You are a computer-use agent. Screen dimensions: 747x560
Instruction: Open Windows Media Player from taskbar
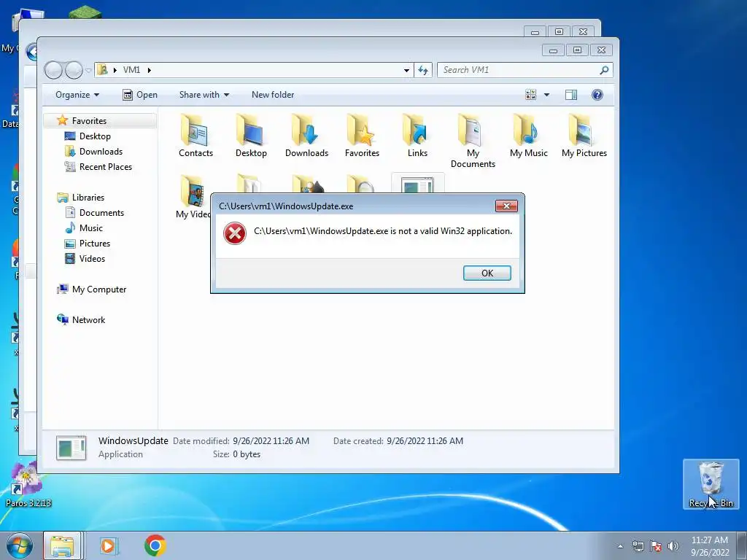pyautogui.click(x=108, y=545)
